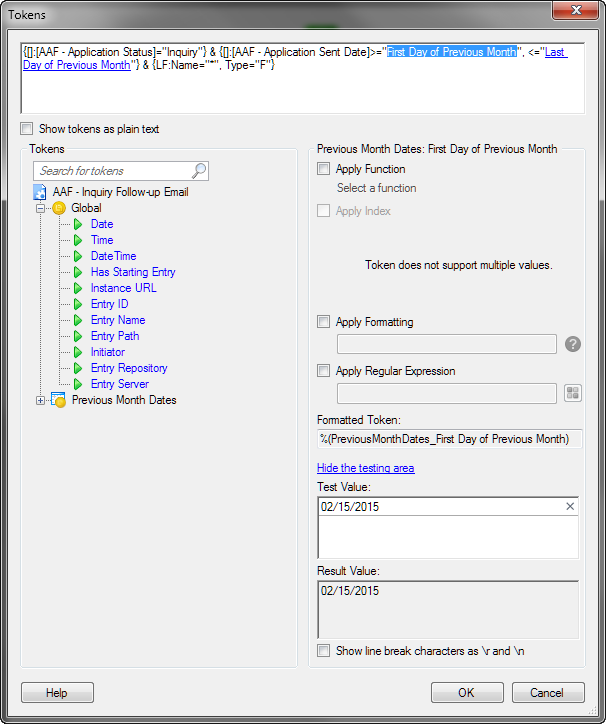Click the green arrow icon beside Has Starting Entry
Viewport: 606px width, 724px height.
coord(78,272)
